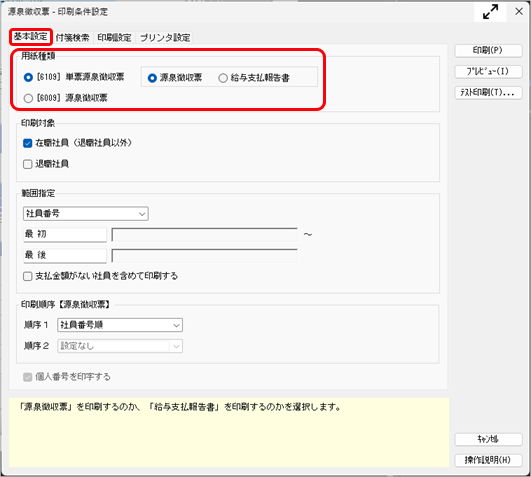531x477 pixels.
Task: Switch to the 印刷設定 tab
Action: click(x=114, y=37)
